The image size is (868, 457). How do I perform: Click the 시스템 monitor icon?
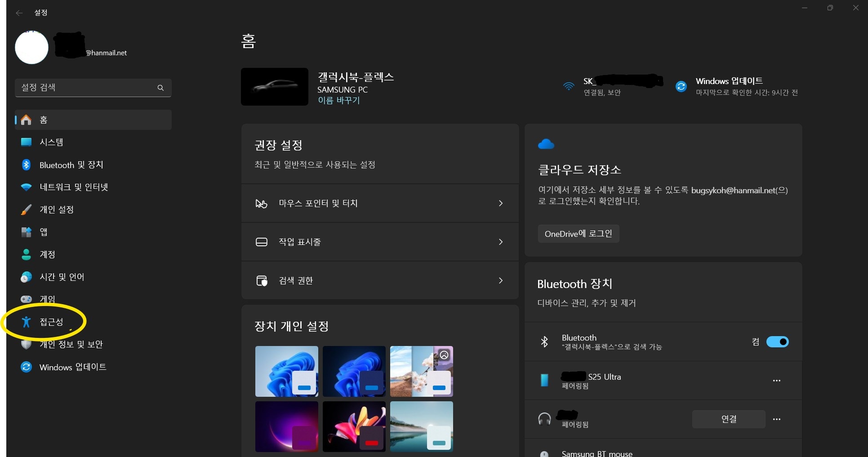pos(27,142)
